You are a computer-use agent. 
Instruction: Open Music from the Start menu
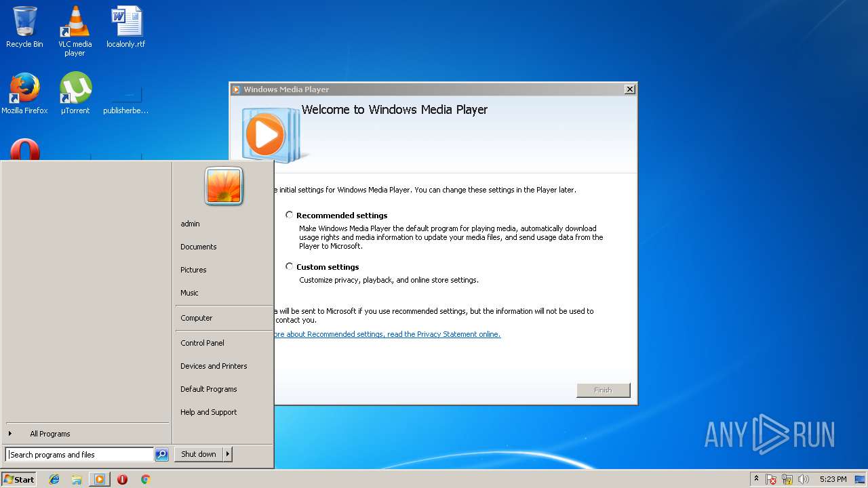(x=189, y=293)
